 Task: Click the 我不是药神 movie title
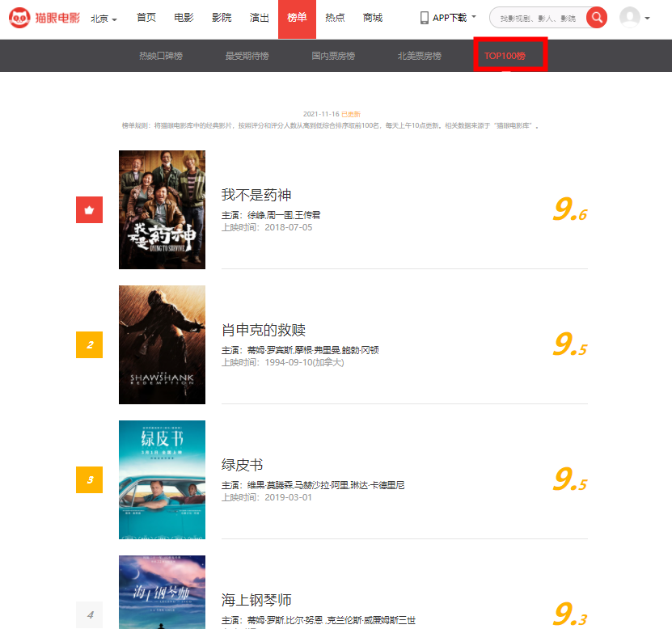pyautogui.click(x=256, y=195)
